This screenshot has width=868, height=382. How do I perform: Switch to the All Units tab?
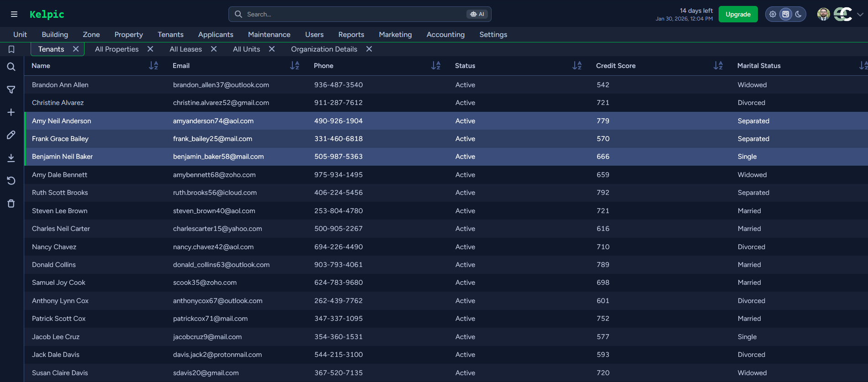click(246, 49)
